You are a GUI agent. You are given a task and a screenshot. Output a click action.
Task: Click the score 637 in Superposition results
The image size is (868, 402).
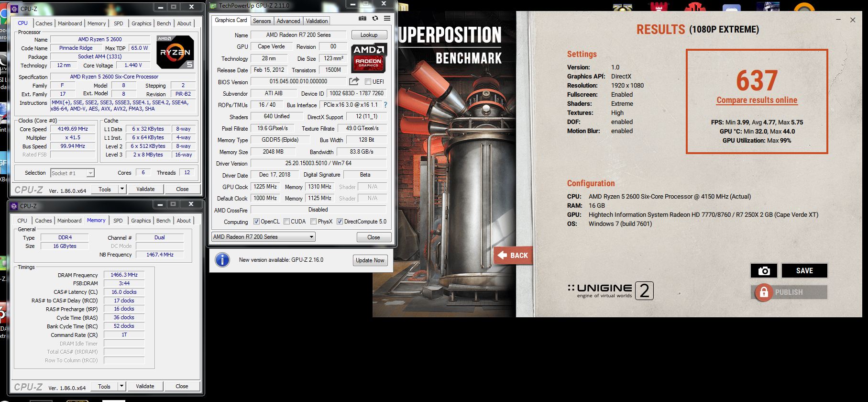point(757,80)
